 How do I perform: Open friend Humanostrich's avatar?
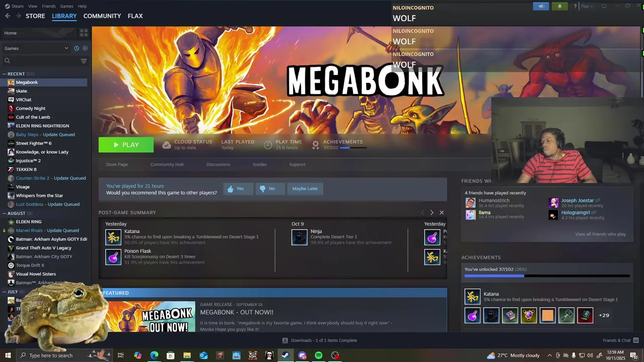point(470,203)
